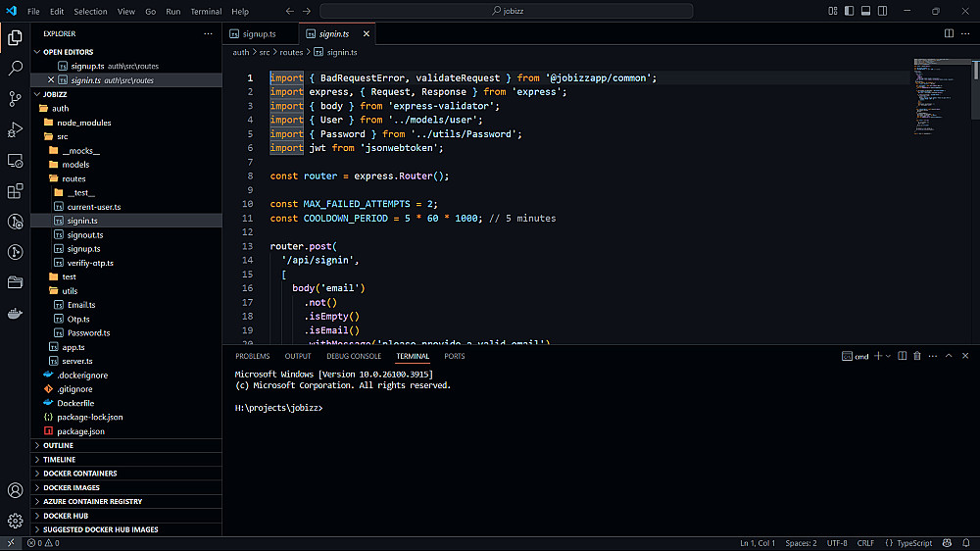Switch to the signup.ts editor tab

tap(259, 33)
